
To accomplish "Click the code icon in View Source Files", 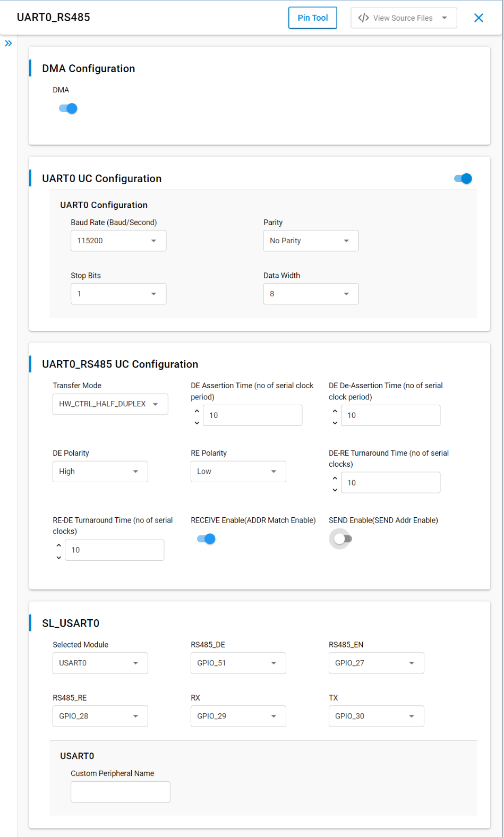I will click(x=364, y=18).
